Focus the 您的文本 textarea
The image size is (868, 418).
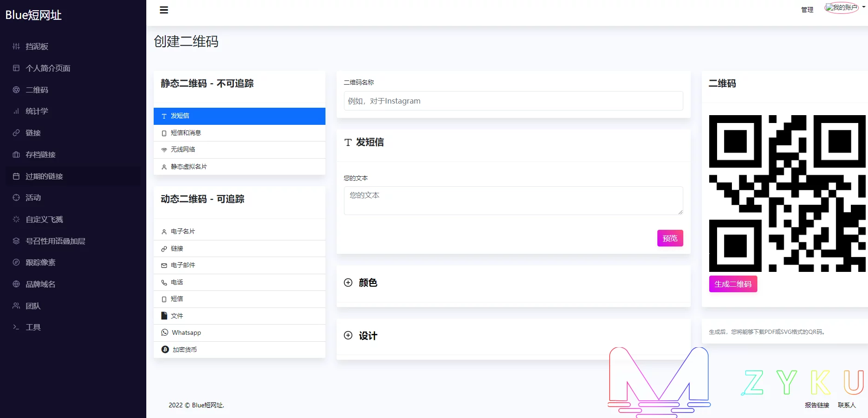(513, 201)
